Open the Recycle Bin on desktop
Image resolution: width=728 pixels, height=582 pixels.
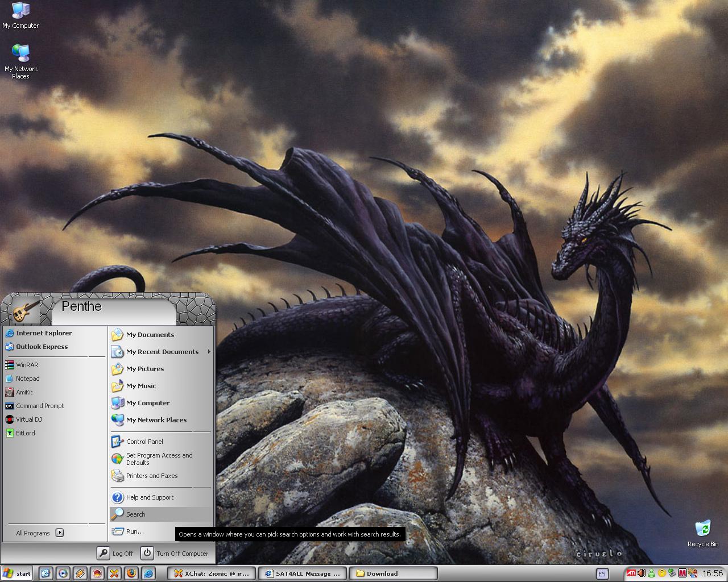(x=702, y=534)
